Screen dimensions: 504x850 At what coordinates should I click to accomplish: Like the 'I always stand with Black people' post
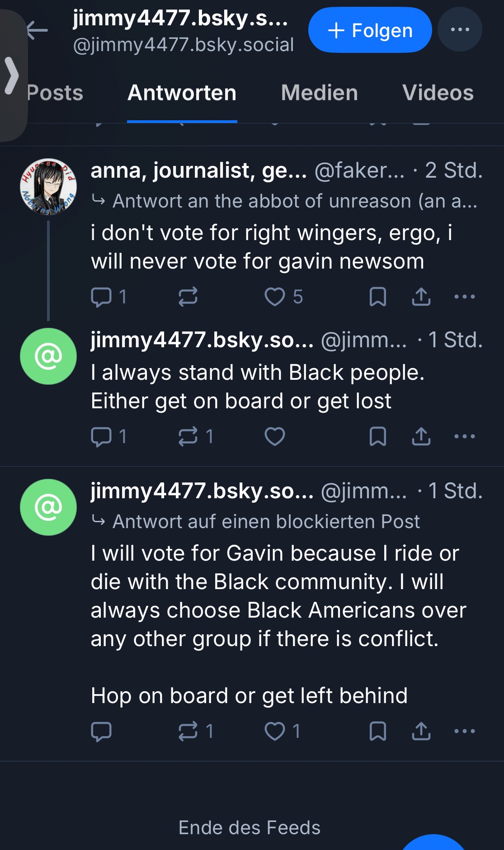(275, 437)
